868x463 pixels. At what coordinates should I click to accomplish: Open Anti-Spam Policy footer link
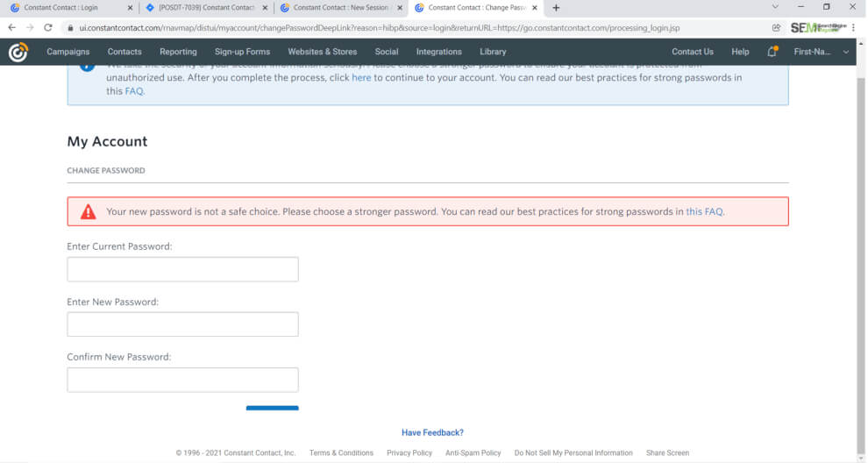click(473, 453)
